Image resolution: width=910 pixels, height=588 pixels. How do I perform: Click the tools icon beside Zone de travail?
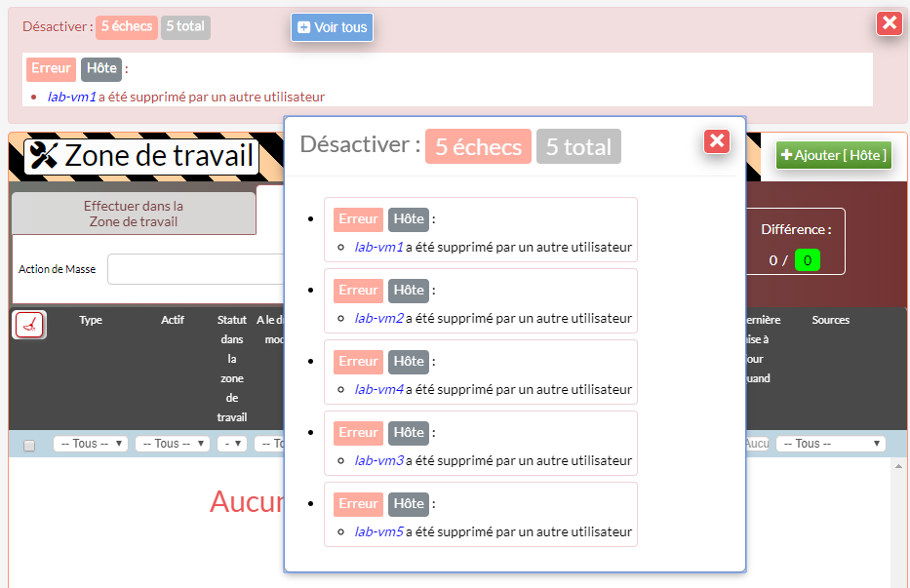click(44, 156)
